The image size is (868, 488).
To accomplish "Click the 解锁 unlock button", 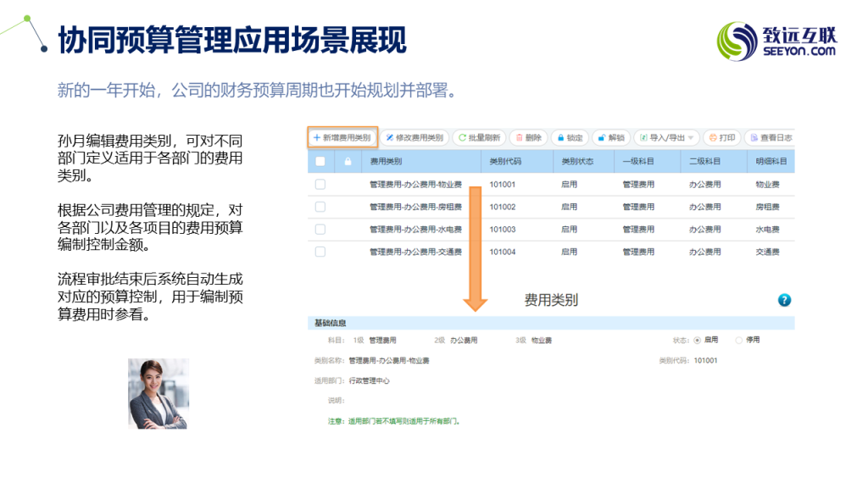I will [x=610, y=137].
